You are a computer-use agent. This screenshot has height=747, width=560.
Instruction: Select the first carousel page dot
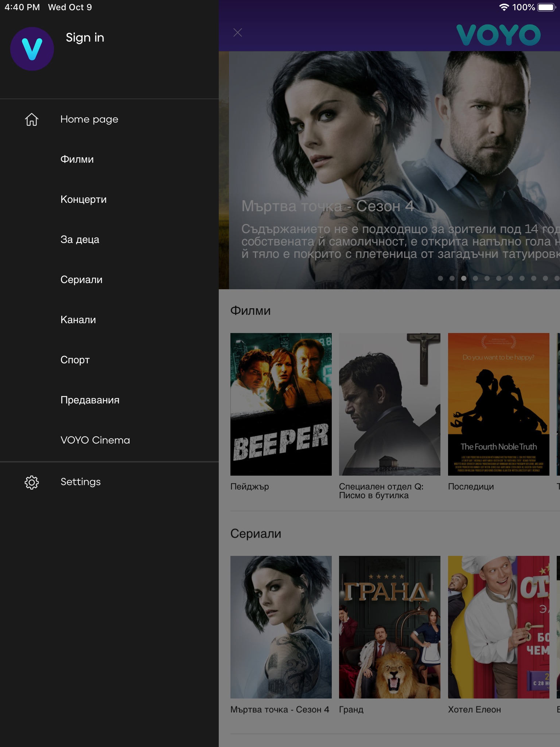[x=440, y=278]
